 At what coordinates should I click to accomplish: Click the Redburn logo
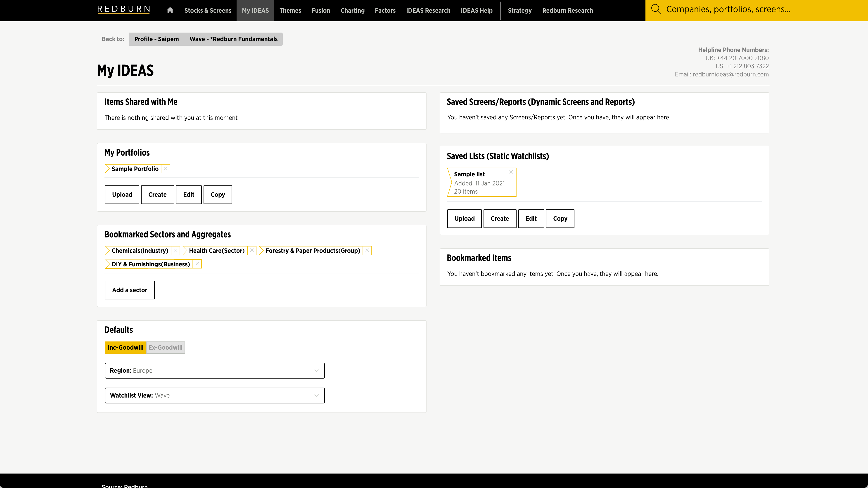click(124, 9)
